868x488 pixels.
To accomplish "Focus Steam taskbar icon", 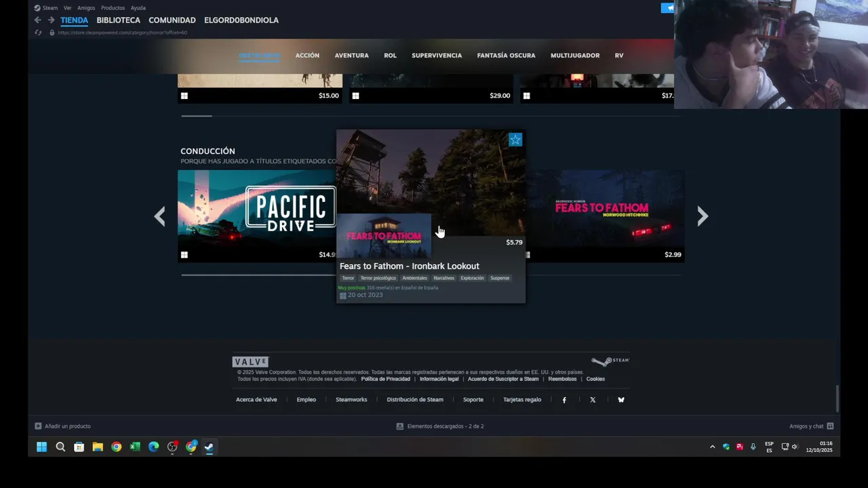I will tap(210, 447).
